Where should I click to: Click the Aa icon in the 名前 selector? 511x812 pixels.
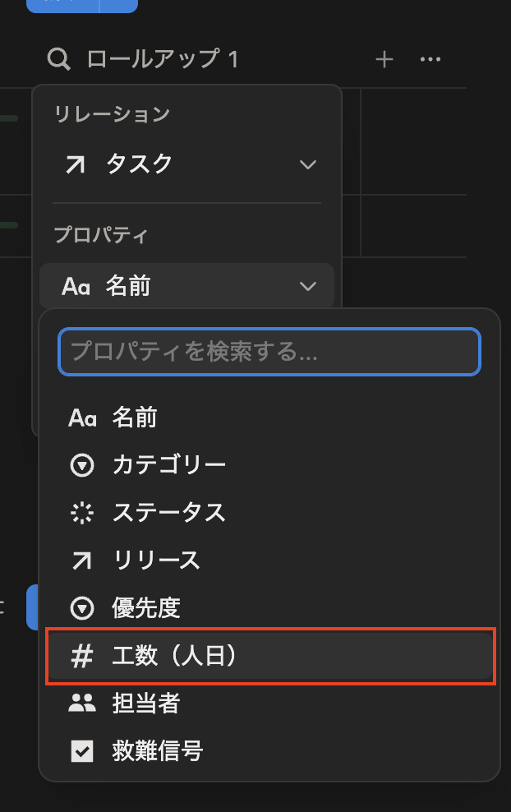[x=76, y=286]
